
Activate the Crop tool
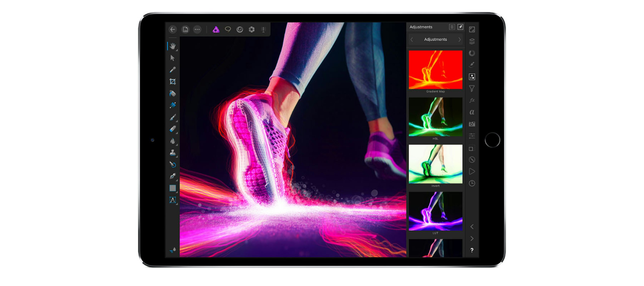click(x=173, y=81)
